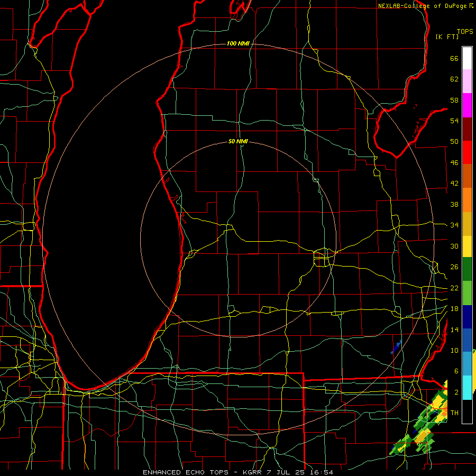Click the legend value 22
Viewport: 476px width, 476px height.
point(454,288)
